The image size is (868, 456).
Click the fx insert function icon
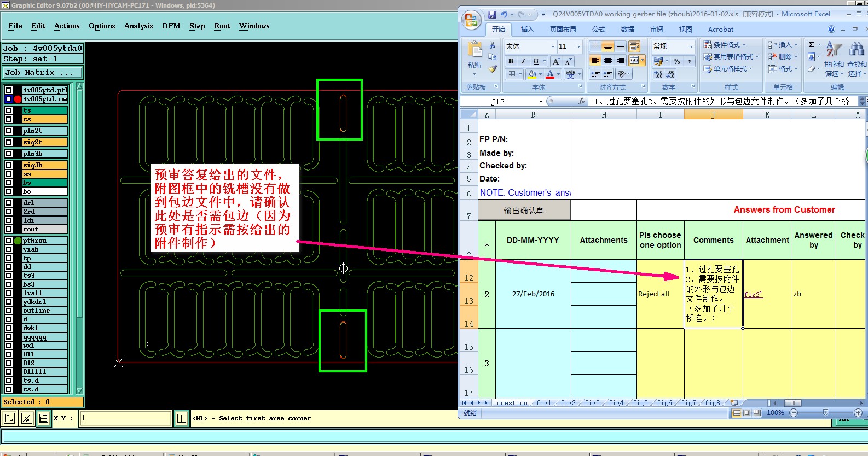(x=582, y=101)
